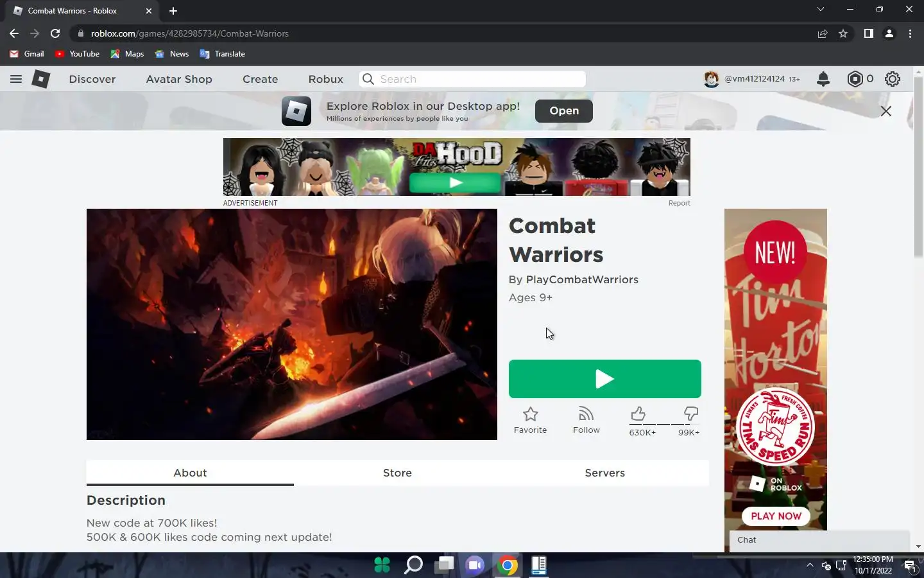Open the Chrome profile icon
Image resolution: width=924 pixels, height=578 pixels.
889,33
